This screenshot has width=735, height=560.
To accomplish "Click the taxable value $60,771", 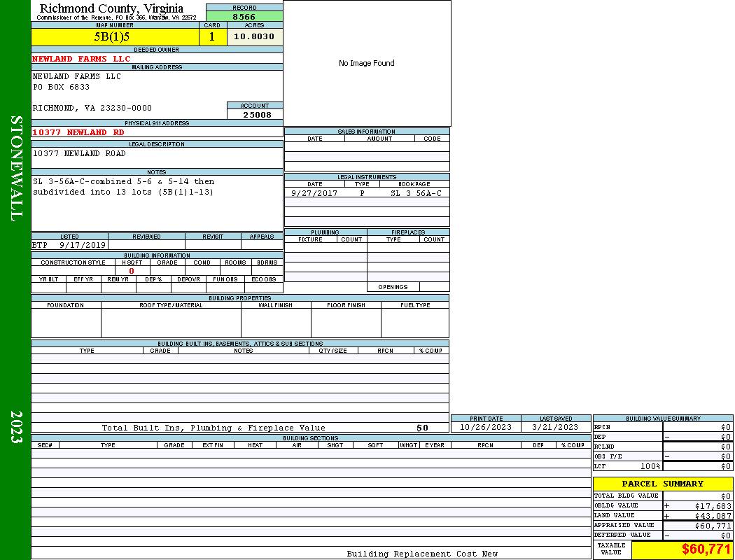I will pyautogui.click(x=706, y=549).
